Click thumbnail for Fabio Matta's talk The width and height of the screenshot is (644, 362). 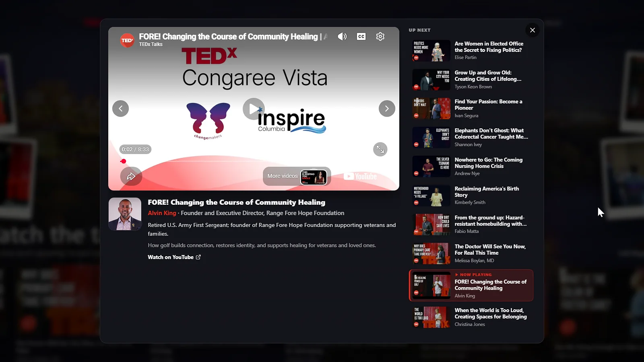pos(431,224)
